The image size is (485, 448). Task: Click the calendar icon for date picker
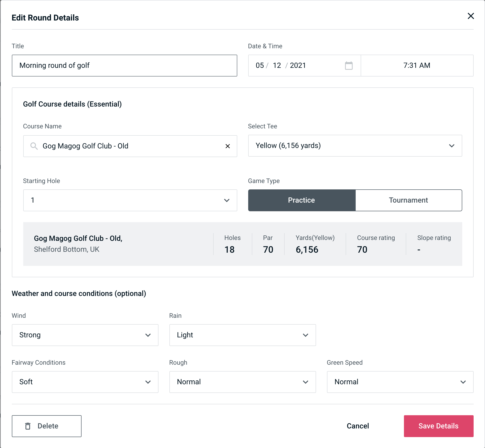coord(348,66)
